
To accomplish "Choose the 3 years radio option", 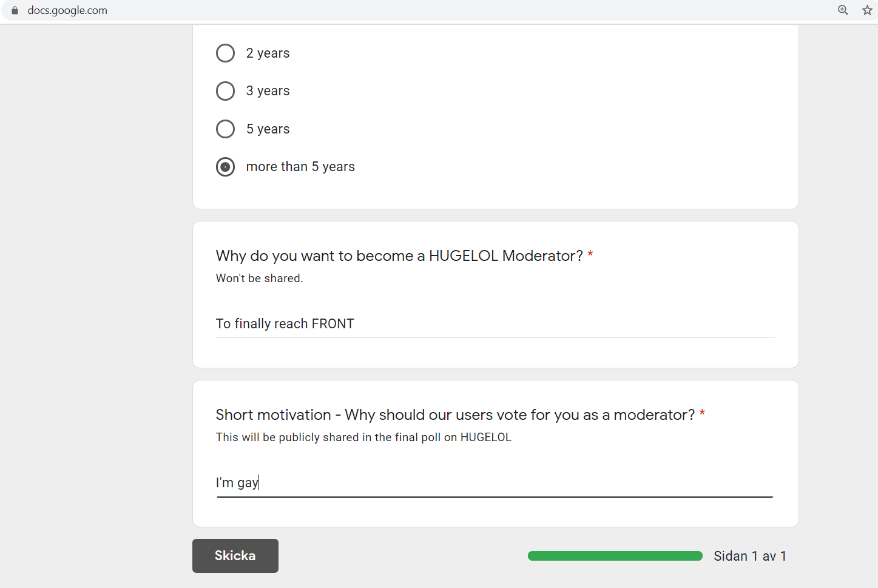I will (225, 91).
